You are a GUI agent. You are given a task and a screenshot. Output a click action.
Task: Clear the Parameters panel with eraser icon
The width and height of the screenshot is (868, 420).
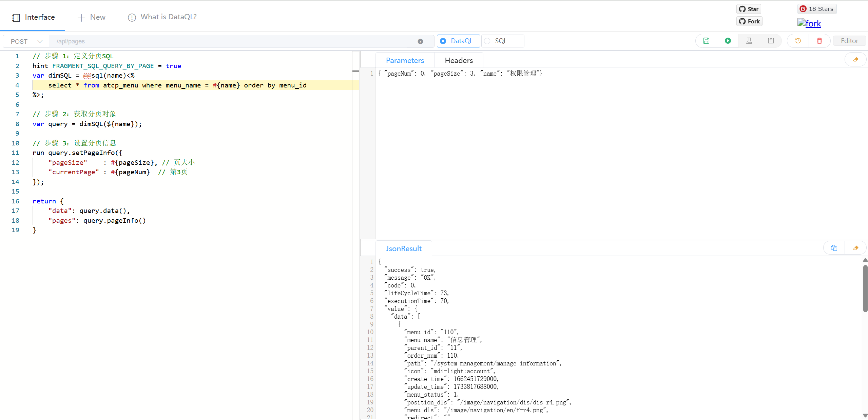click(856, 59)
